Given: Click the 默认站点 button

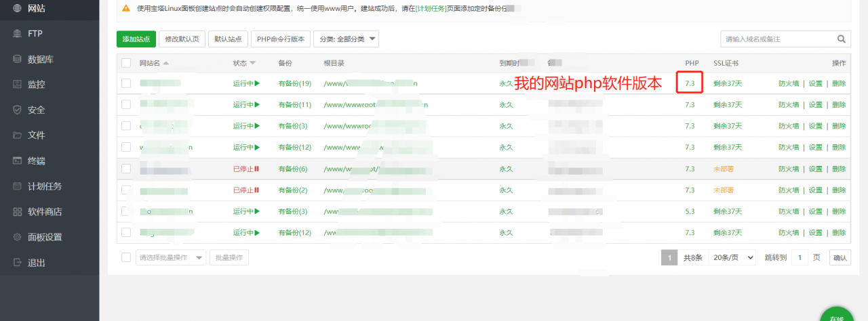Looking at the screenshot, I should [228, 39].
